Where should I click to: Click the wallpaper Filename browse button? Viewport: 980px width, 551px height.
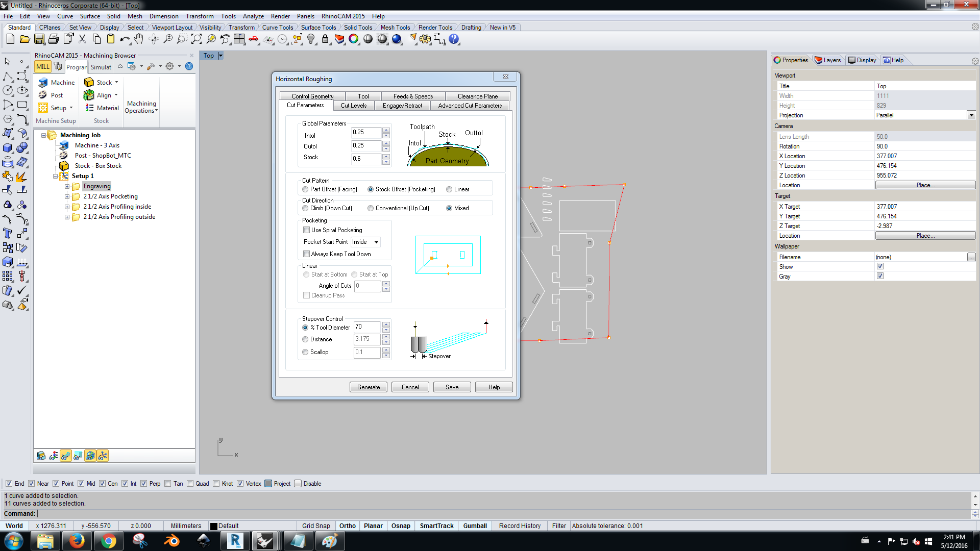[971, 257]
